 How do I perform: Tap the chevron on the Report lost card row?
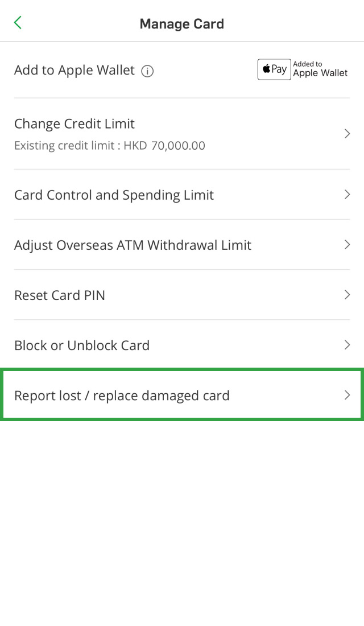[x=347, y=395]
